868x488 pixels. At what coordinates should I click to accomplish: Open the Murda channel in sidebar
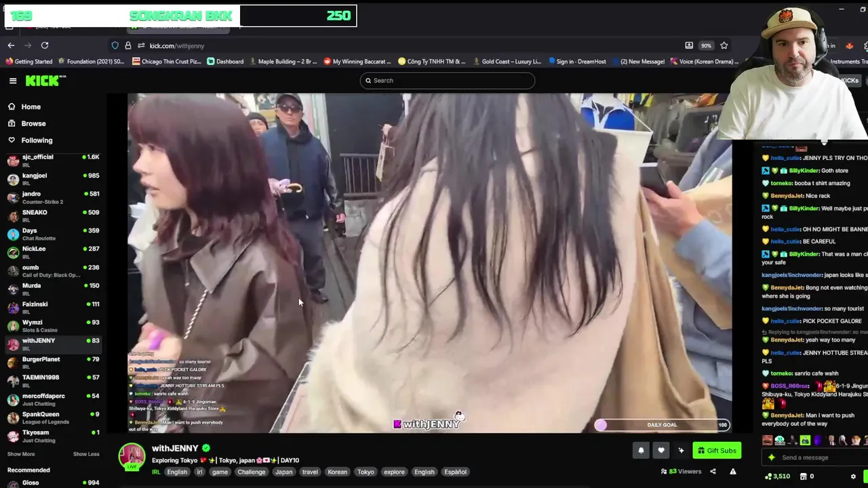[53, 289]
